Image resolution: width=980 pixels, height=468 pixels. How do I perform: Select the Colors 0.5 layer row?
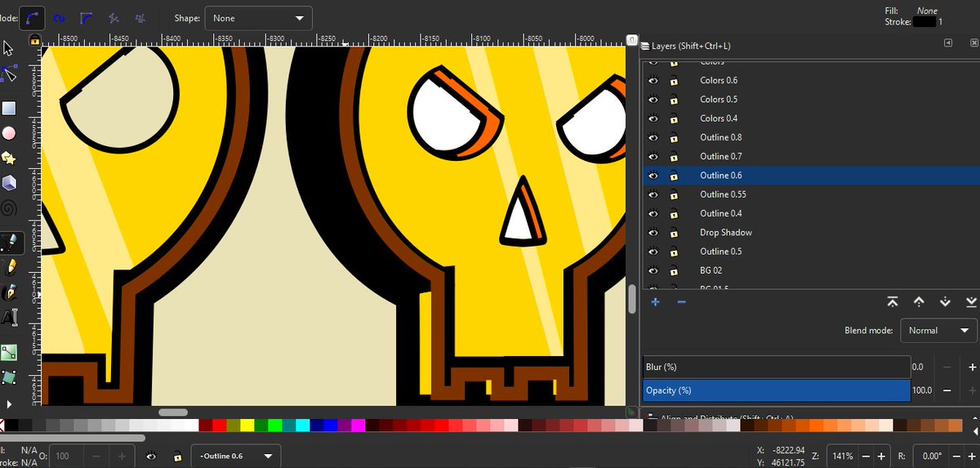pyautogui.click(x=811, y=99)
